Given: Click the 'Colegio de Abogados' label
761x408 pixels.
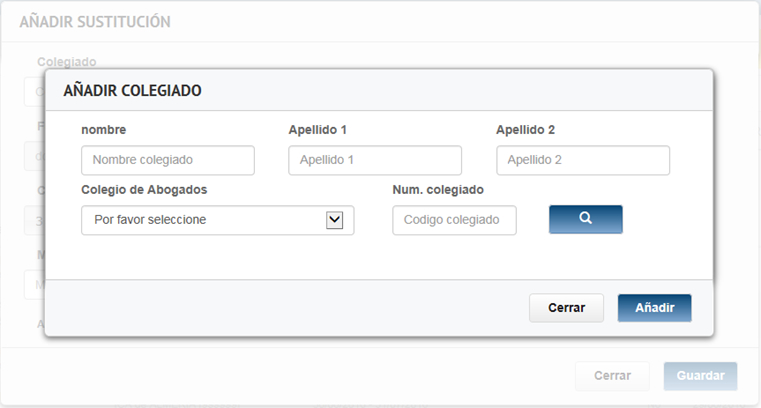Looking at the screenshot, I should [144, 189].
